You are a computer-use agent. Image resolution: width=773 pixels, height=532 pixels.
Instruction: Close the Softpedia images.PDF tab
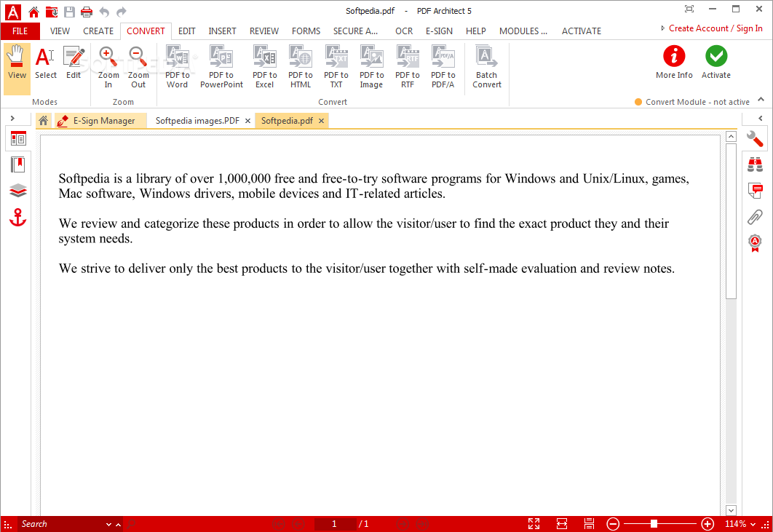pos(247,121)
